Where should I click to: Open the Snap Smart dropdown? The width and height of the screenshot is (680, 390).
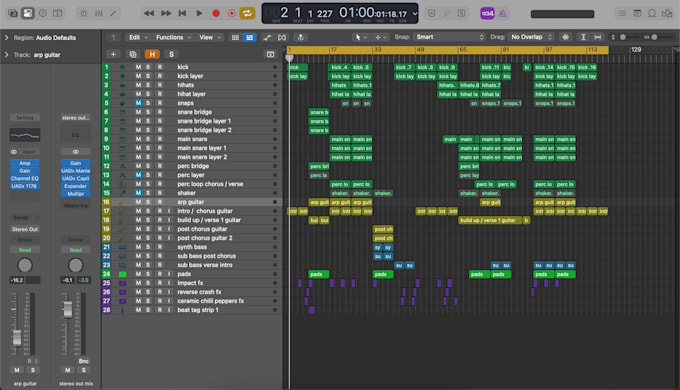(x=449, y=37)
